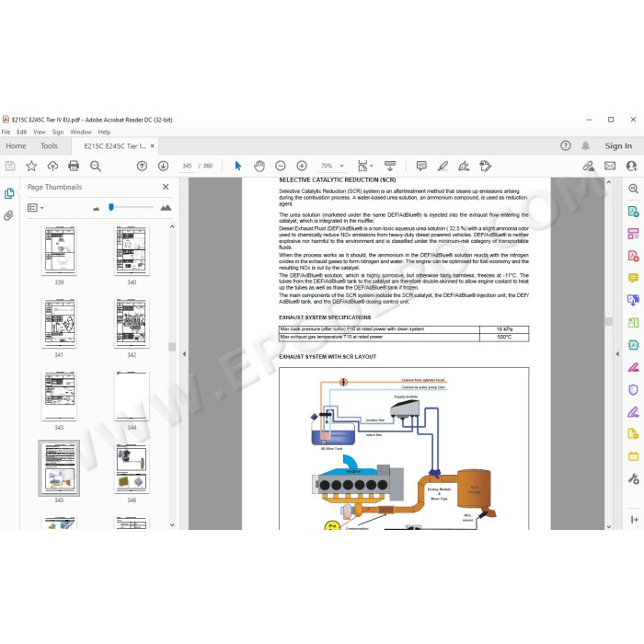Open the find text magnifier icon

click(x=96, y=166)
